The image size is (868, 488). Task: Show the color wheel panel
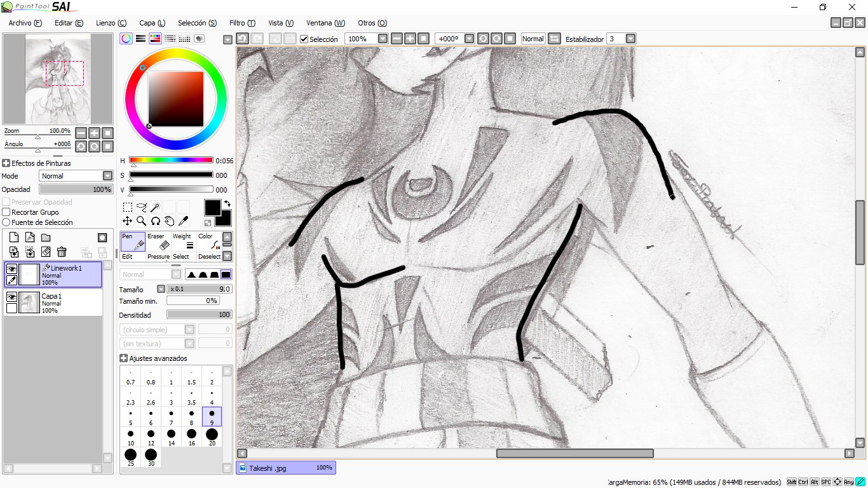click(x=126, y=39)
